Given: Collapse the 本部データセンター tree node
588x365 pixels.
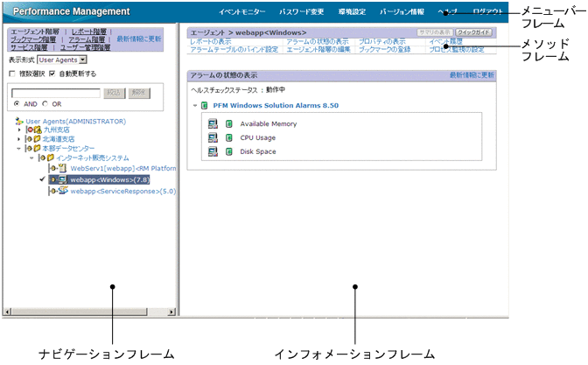Looking at the screenshot, I should click(18, 149).
